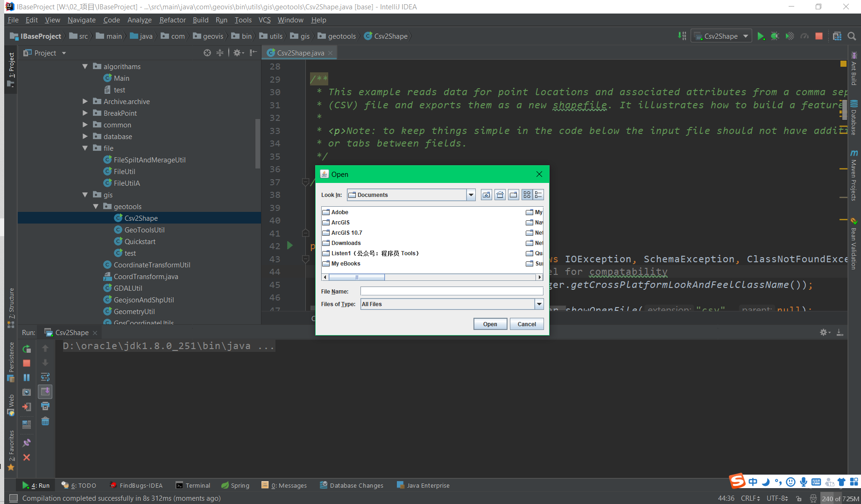Open Search Everywhere magnifier icon
This screenshot has height=504, width=861.
(x=852, y=36)
